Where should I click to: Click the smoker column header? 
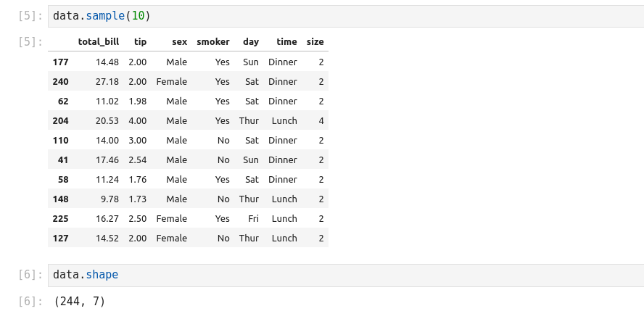(213, 42)
